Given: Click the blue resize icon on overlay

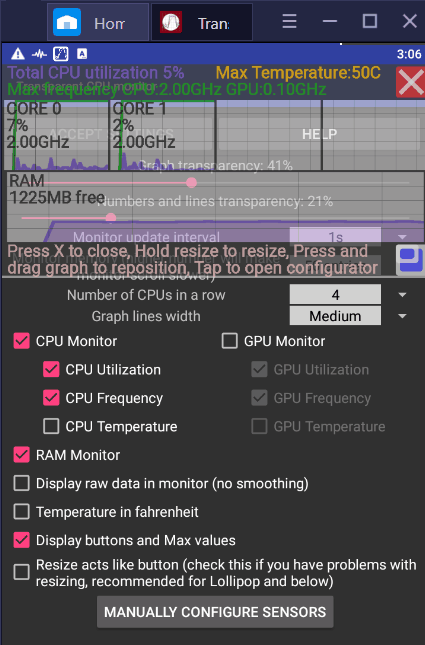Looking at the screenshot, I should (410, 260).
